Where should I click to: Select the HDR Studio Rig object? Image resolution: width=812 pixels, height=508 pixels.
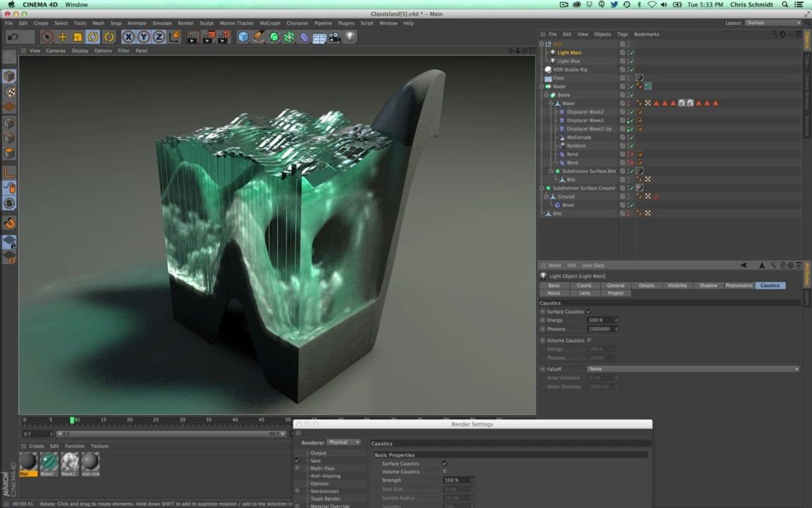[570, 69]
